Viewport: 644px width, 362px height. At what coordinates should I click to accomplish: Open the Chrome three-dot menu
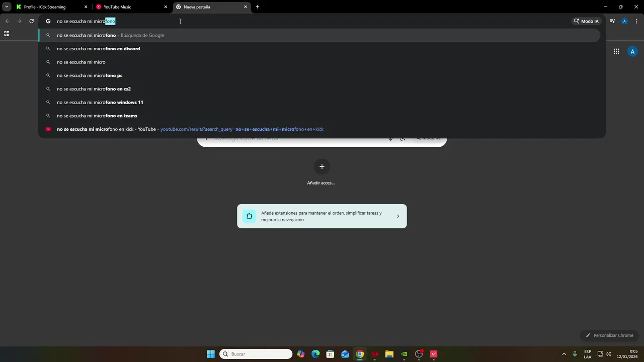[636, 21]
